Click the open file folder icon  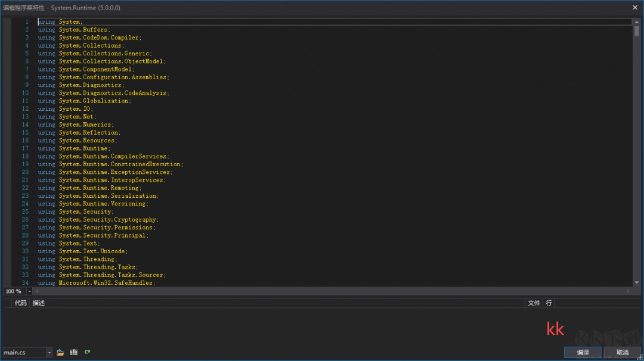[60, 352]
